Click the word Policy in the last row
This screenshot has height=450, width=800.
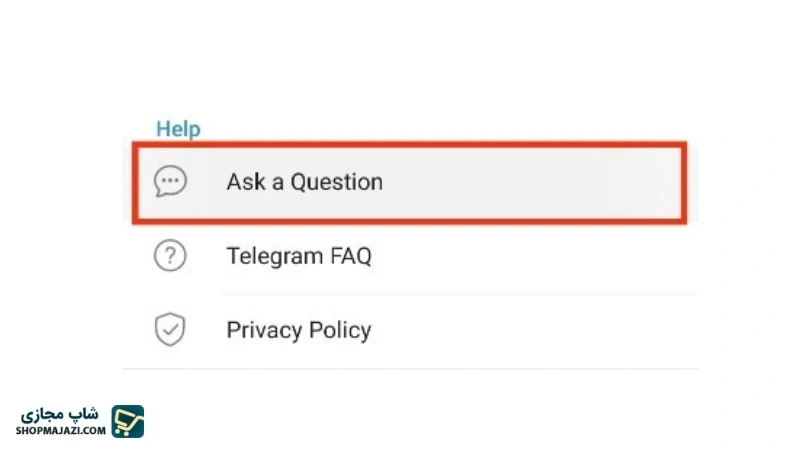340,330
